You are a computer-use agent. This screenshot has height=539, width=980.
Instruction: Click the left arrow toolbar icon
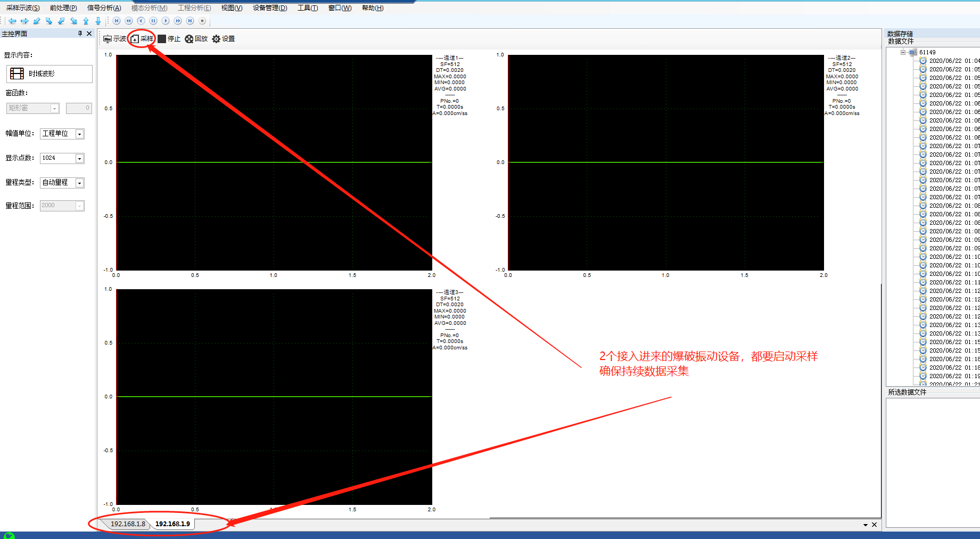point(12,21)
